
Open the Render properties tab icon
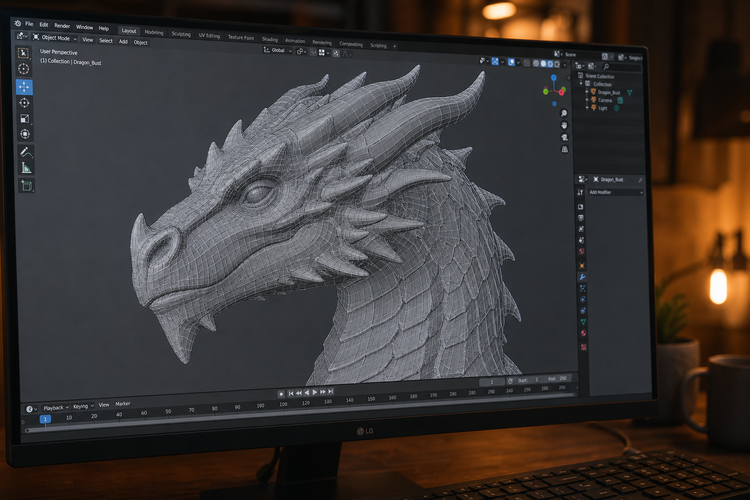click(x=581, y=207)
